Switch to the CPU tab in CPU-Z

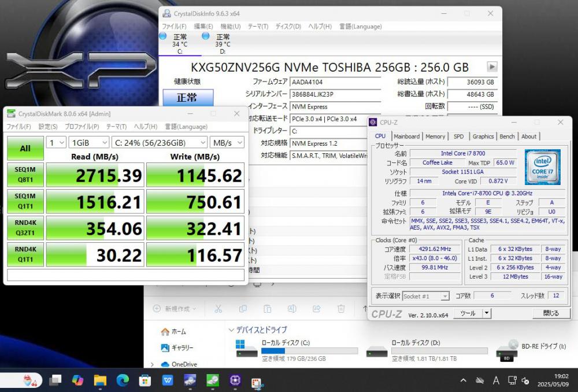pos(380,136)
